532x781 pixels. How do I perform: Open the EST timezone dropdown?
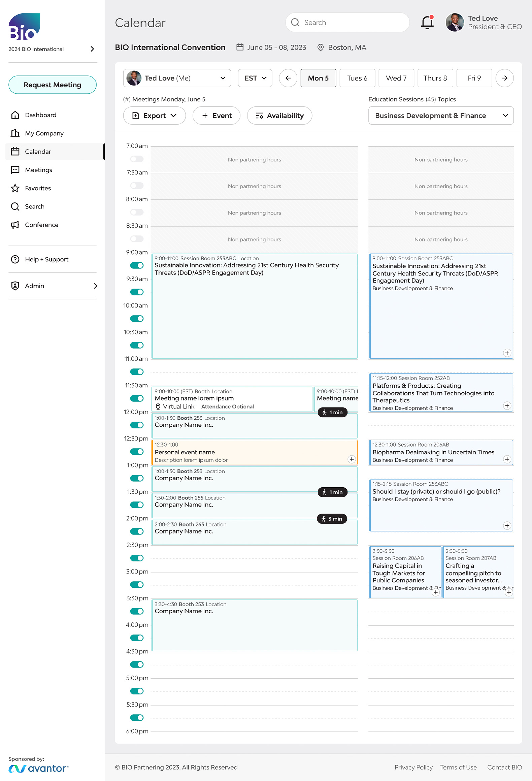[255, 78]
